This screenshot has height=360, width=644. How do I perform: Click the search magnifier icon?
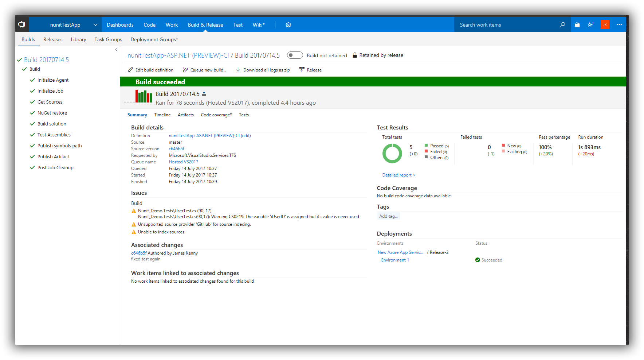tap(562, 25)
